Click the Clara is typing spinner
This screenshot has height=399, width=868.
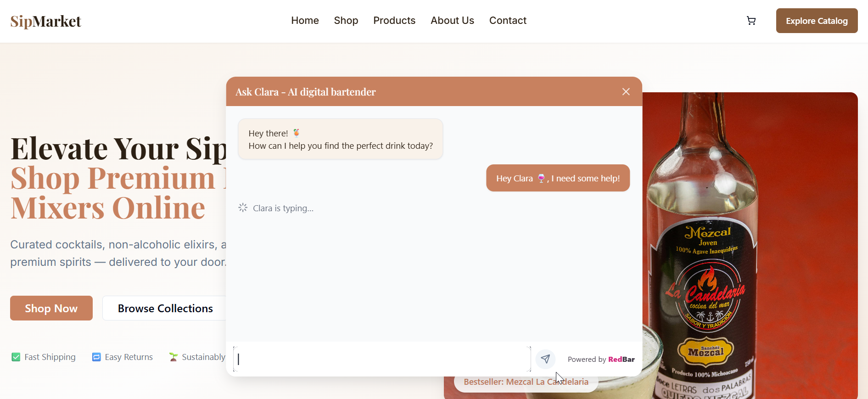tap(243, 208)
